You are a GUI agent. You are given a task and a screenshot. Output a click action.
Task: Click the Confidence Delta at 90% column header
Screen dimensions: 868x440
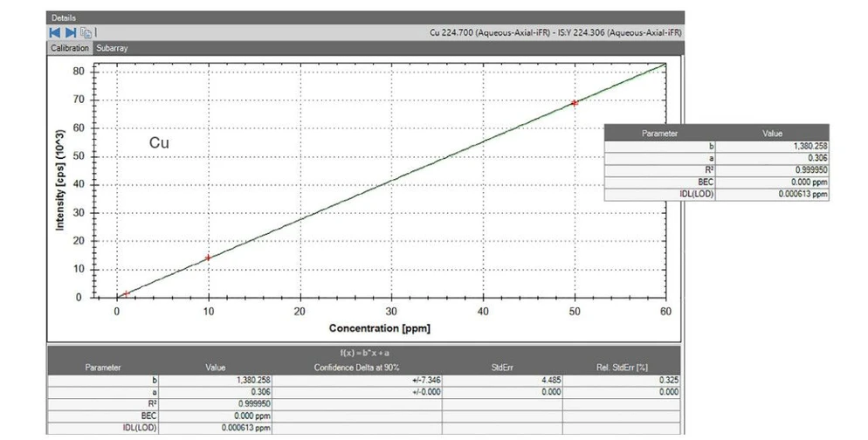(356, 368)
